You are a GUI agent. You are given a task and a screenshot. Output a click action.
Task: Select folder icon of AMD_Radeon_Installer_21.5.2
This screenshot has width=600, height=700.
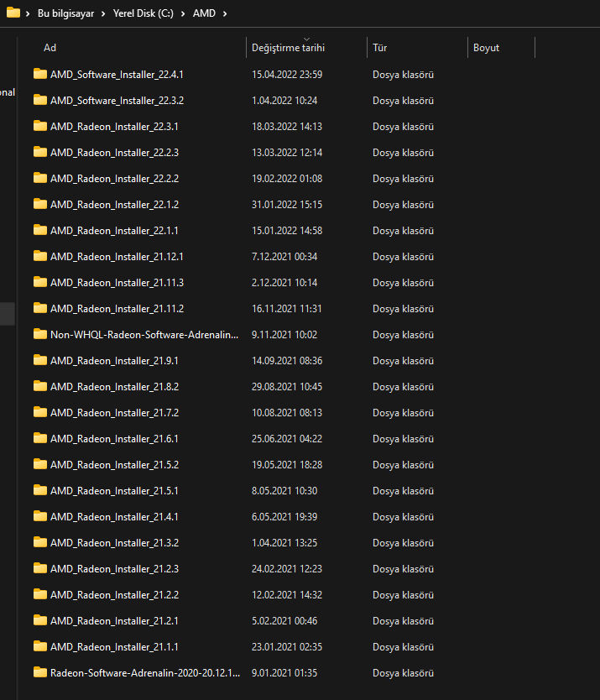[x=40, y=464]
